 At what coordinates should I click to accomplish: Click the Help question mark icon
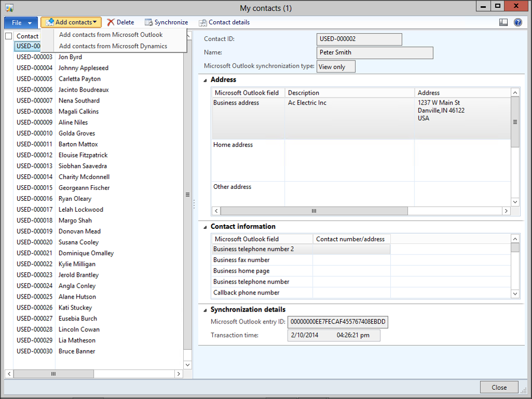pos(518,22)
